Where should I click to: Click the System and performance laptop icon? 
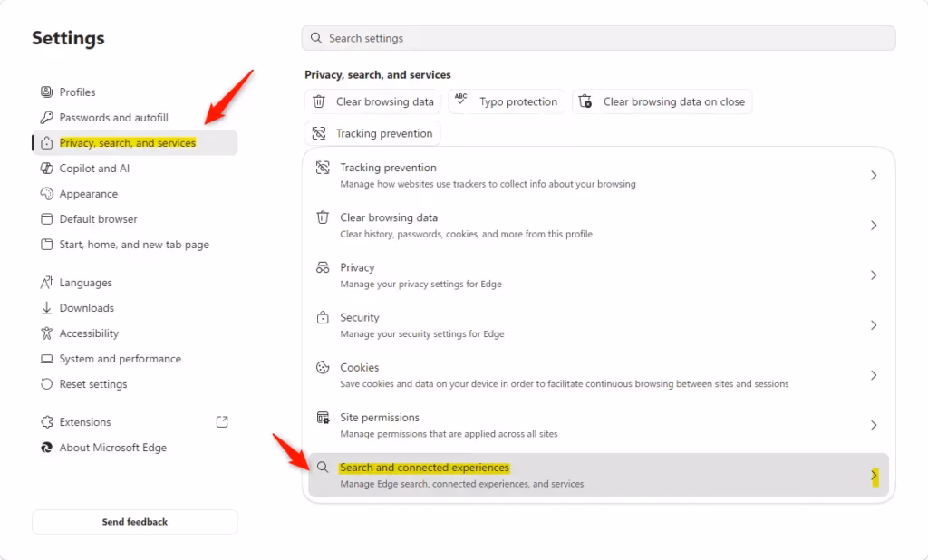(46, 359)
